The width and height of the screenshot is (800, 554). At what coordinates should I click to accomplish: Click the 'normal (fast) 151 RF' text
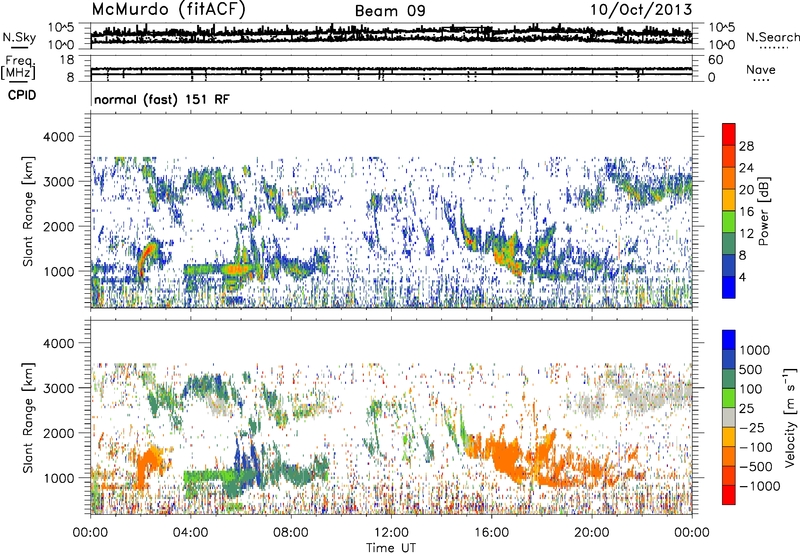[162, 99]
